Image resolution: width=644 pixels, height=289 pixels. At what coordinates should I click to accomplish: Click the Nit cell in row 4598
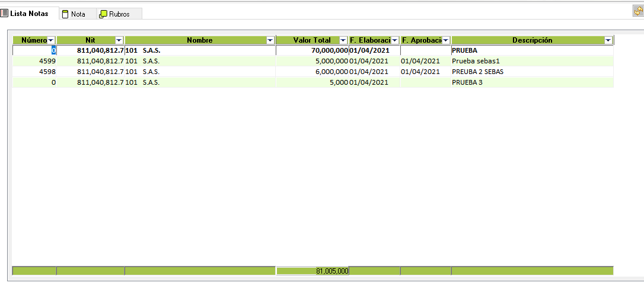pos(90,72)
